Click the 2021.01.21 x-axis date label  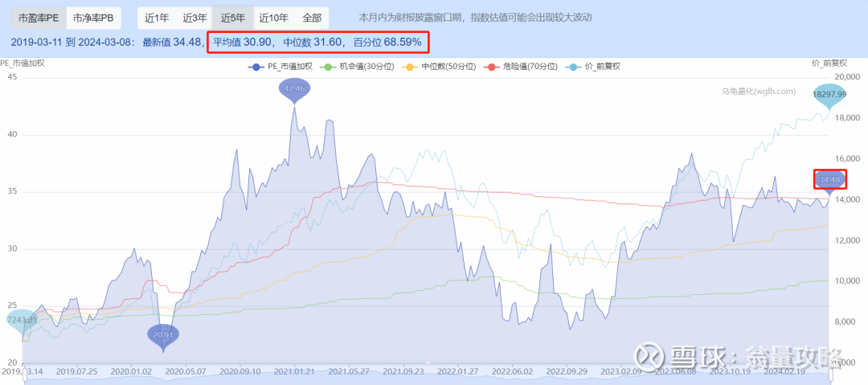[294, 371]
